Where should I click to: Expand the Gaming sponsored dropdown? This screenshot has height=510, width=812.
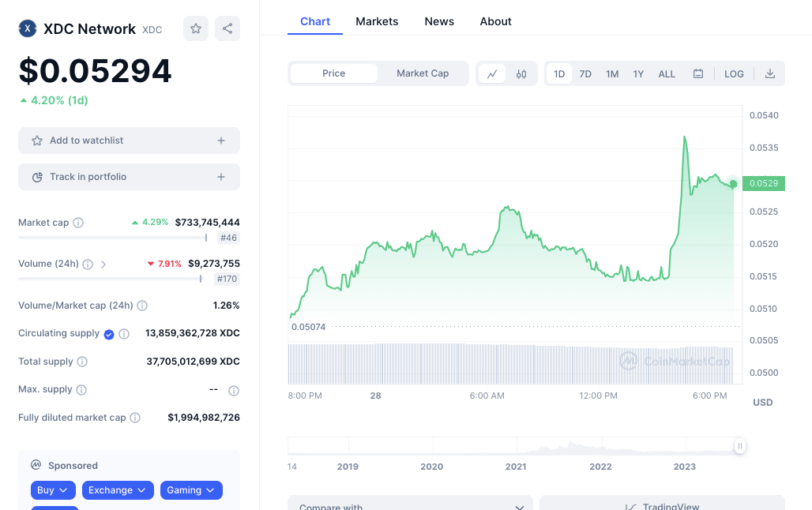pyautogui.click(x=191, y=490)
